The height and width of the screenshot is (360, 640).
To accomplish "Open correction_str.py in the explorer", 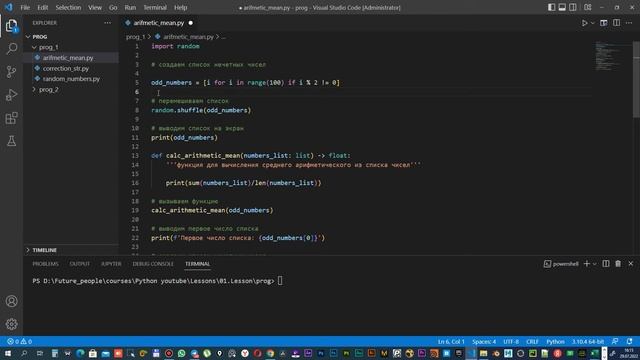I will click(x=66, y=69).
